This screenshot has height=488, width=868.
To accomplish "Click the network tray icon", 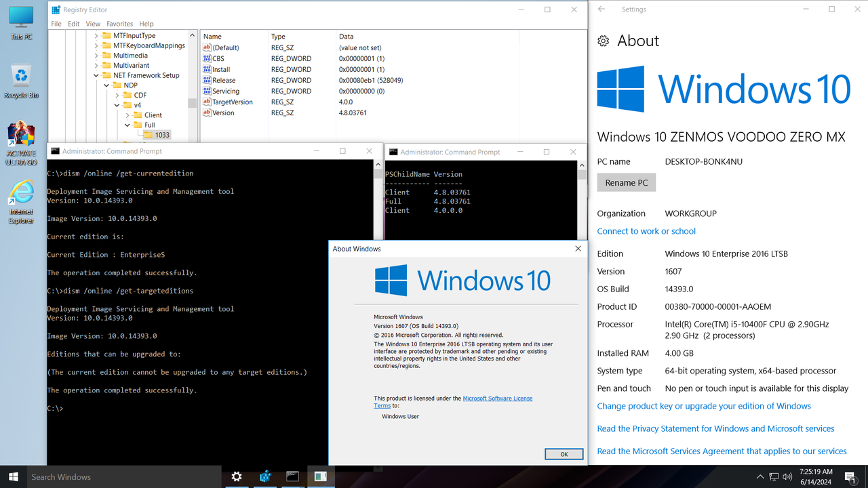I will coord(774,476).
